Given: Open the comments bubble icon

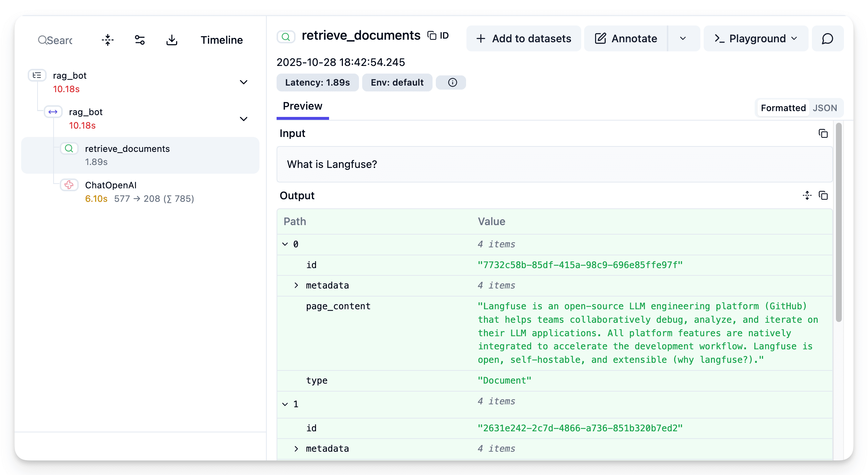Looking at the screenshot, I should pos(827,38).
